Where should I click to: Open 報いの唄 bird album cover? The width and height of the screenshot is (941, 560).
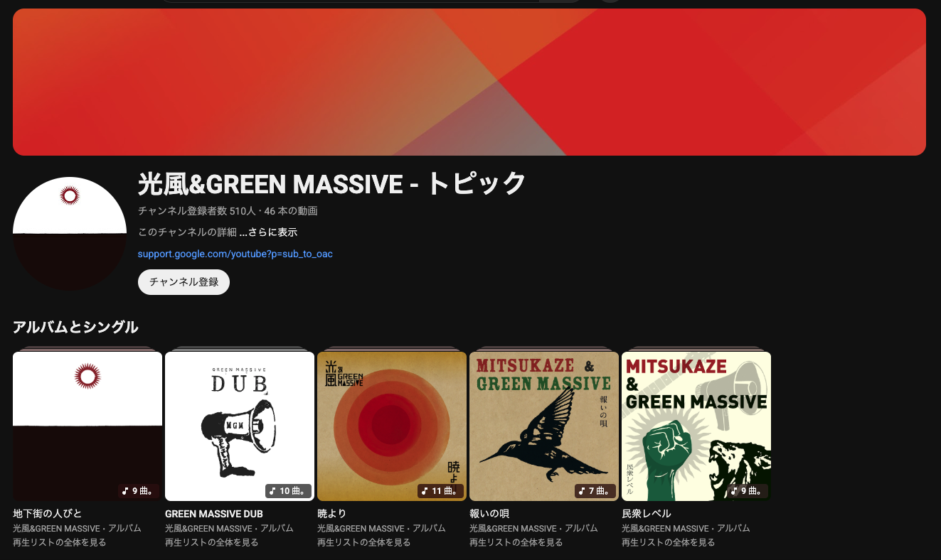click(x=544, y=426)
